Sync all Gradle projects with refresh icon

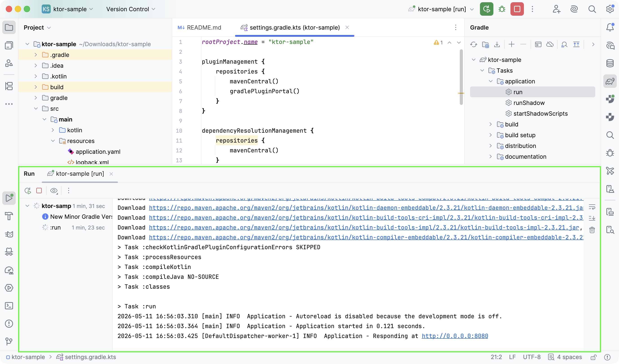474,44
